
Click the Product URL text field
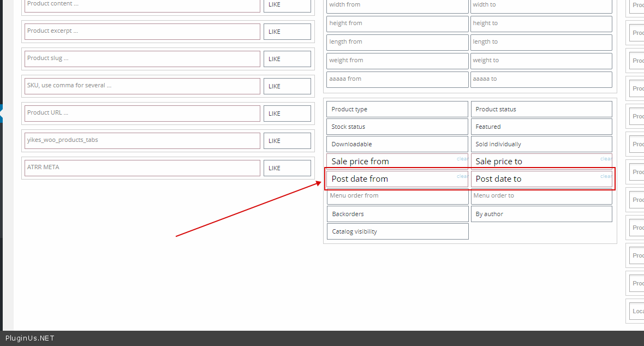[142, 114]
